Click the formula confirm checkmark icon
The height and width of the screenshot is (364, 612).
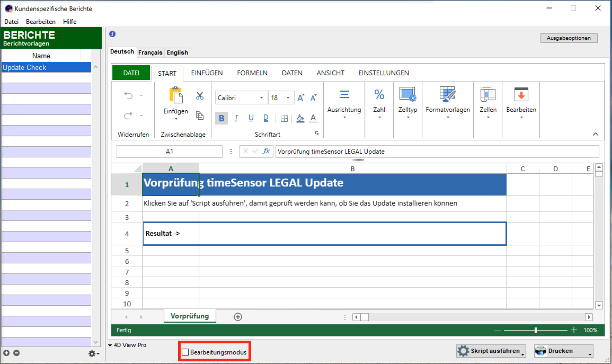(255, 151)
